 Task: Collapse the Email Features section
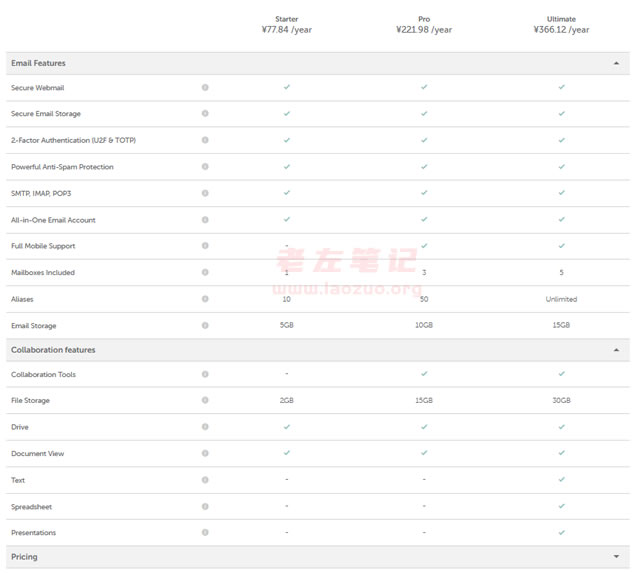616,63
